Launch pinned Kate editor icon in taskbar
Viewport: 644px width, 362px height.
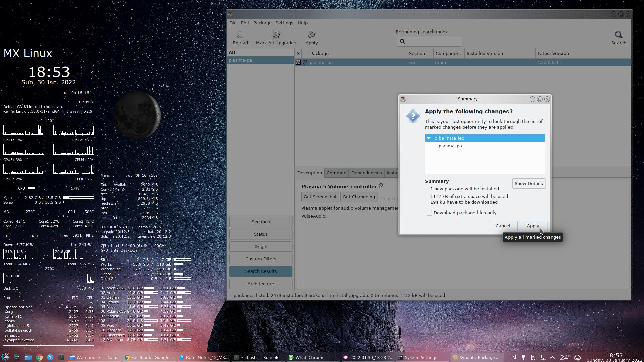click(x=50, y=357)
